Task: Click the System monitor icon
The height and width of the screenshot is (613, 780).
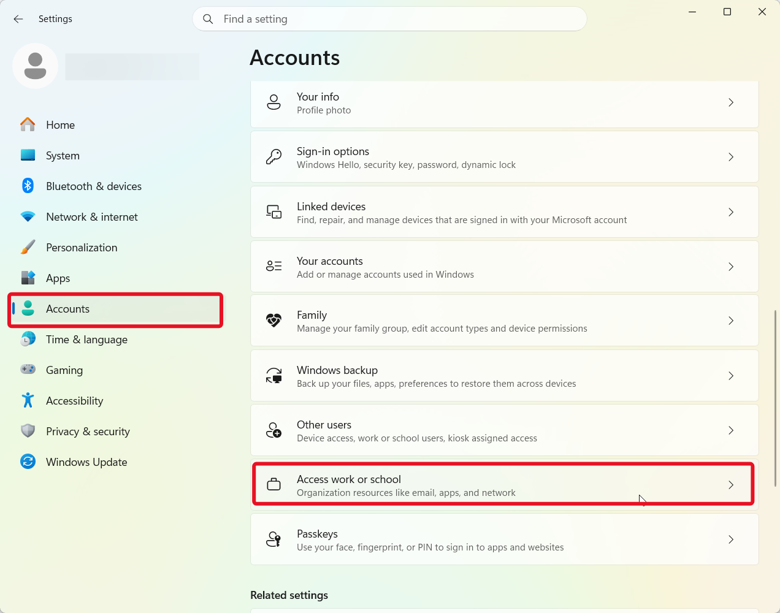Action: coord(28,155)
